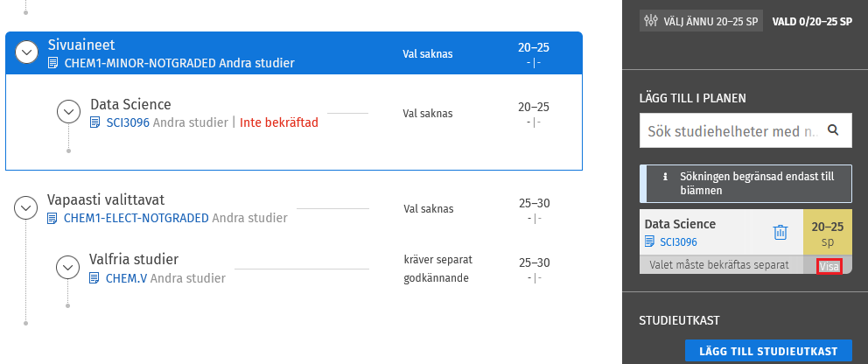Click the sliders icon beside Välj ännu
Viewport: 868px width, 364px height.
click(x=651, y=20)
